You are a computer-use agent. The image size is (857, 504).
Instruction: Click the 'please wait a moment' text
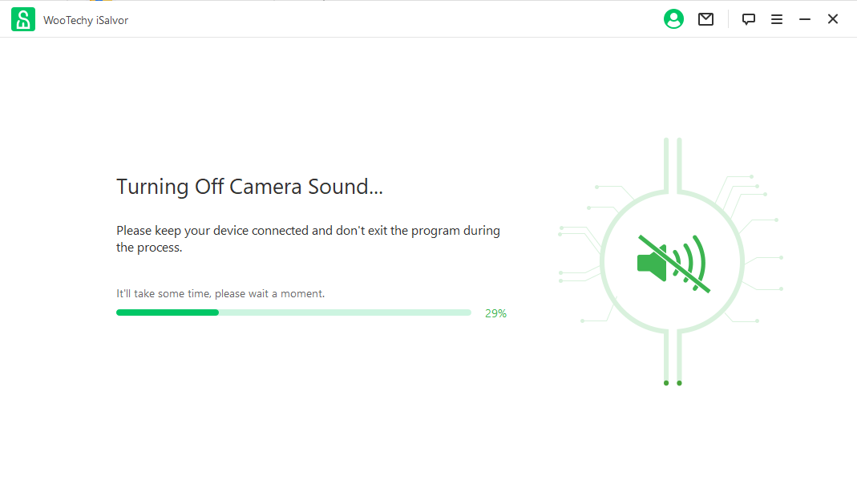click(220, 293)
